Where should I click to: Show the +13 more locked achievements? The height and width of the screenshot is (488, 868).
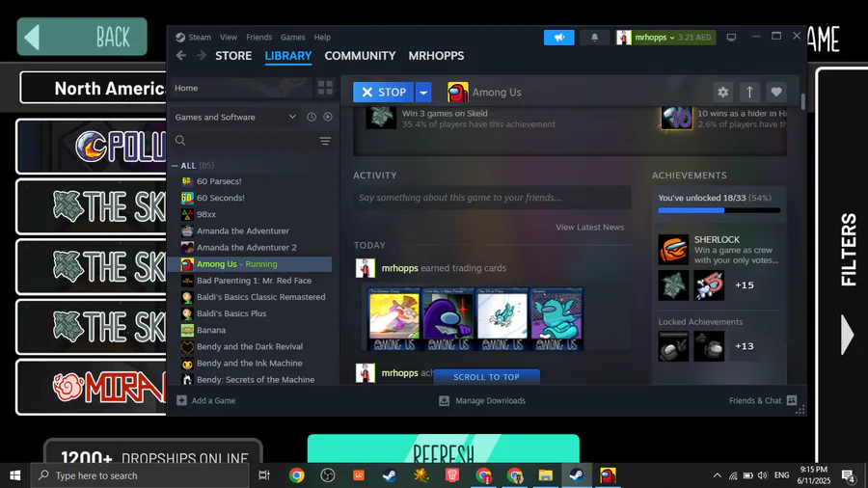[x=744, y=346]
